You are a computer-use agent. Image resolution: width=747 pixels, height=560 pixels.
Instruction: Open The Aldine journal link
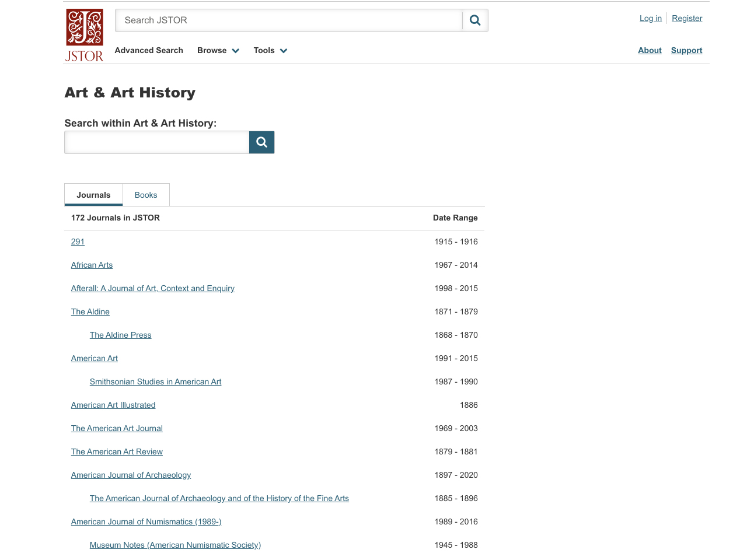coord(90,311)
